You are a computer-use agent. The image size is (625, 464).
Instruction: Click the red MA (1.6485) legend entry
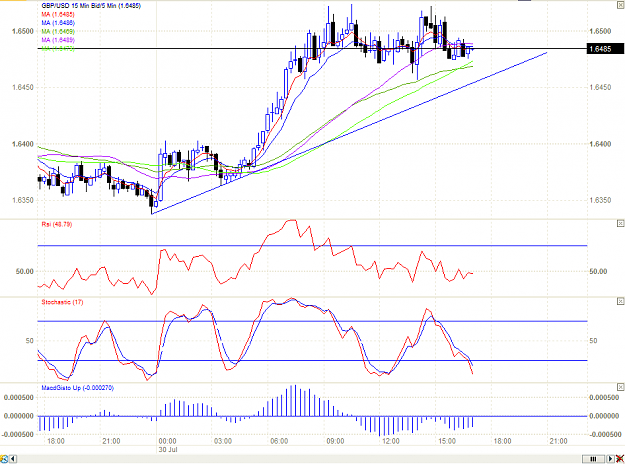tap(58, 14)
